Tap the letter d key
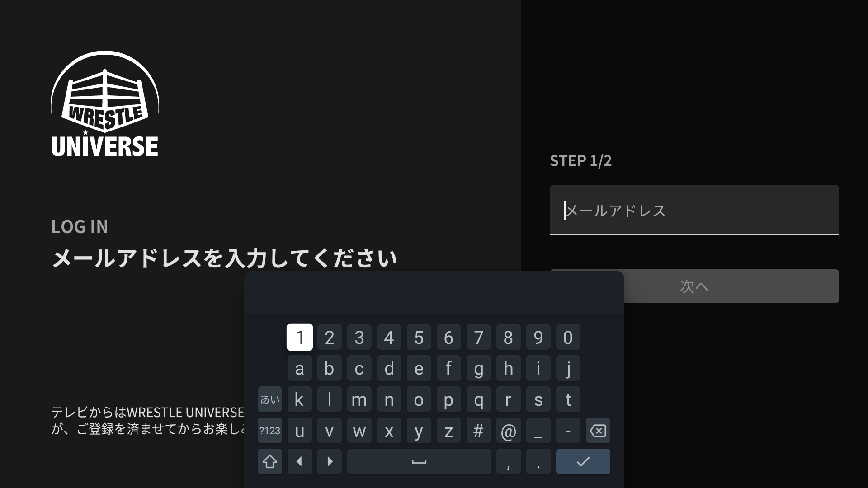 [389, 368]
